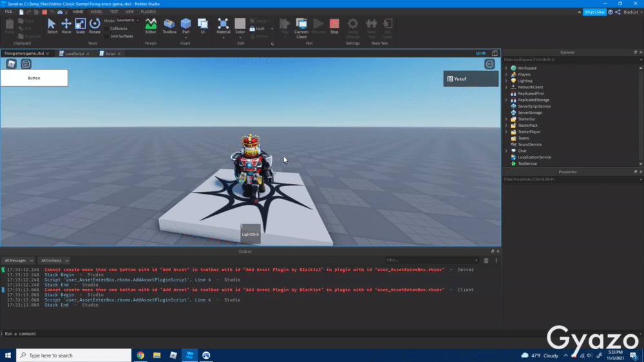
Task: Pick the Rotate tool
Action: pyautogui.click(x=95, y=26)
